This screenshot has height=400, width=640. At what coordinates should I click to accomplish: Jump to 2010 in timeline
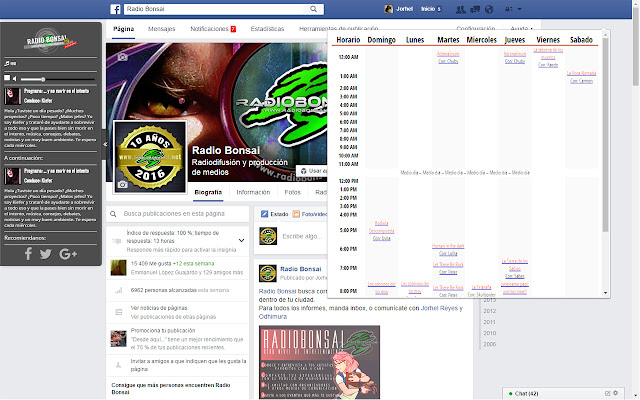(x=489, y=333)
